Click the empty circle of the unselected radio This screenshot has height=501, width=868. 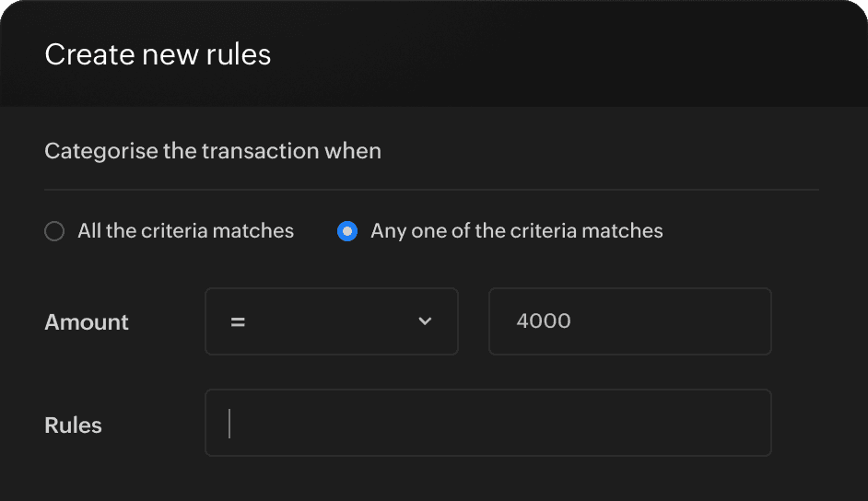pos(54,231)
